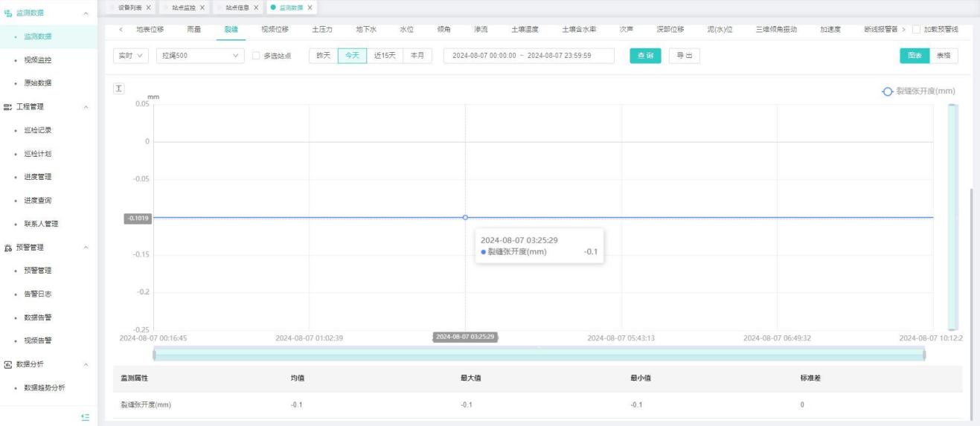Check the 加载预警线 checkbox
Screen dimensions: 980x426
click(x=916, y=29)
